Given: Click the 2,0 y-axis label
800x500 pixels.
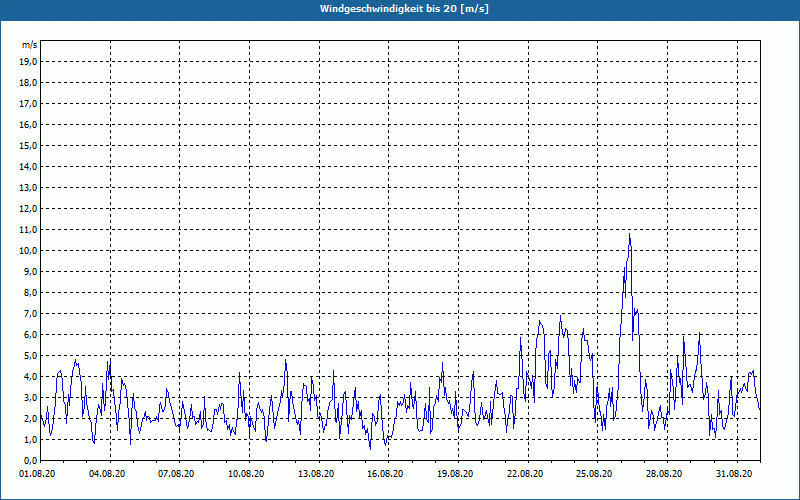Looking at the screenshot, I should tap(30, 419).
